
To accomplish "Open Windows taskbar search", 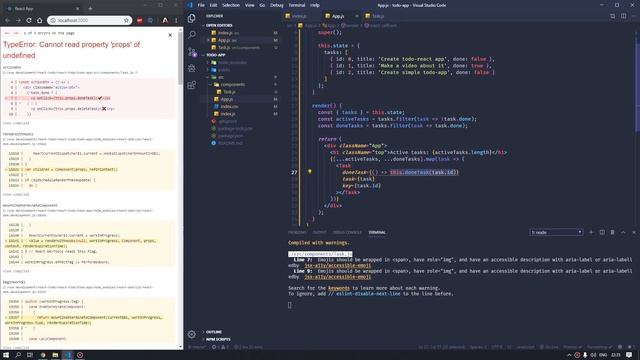I will click(x=18, y=355).
